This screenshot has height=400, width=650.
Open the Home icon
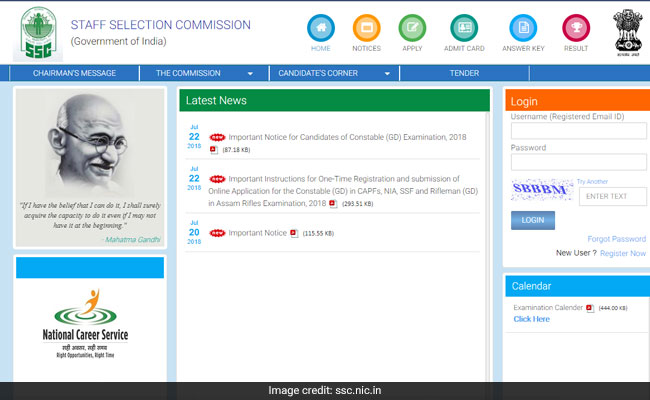[x=321, y=28]
